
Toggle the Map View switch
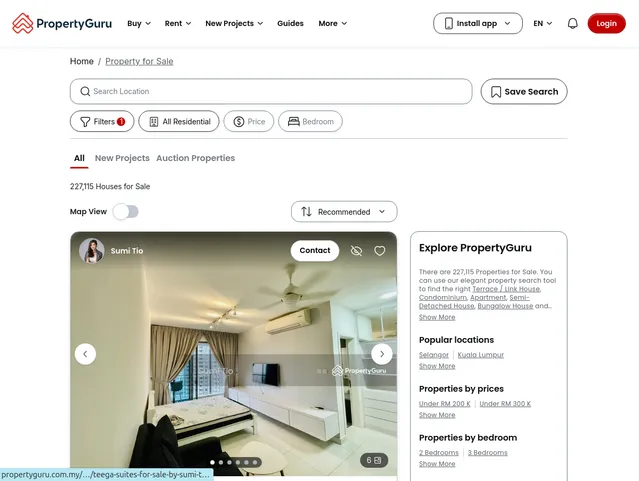[126, 212]
